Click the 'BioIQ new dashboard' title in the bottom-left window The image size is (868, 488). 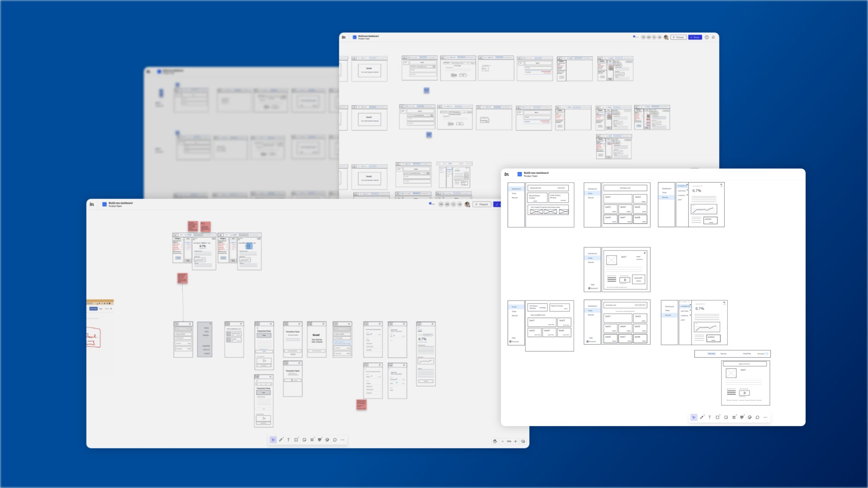pyautogui.click(x=120, y=203)
